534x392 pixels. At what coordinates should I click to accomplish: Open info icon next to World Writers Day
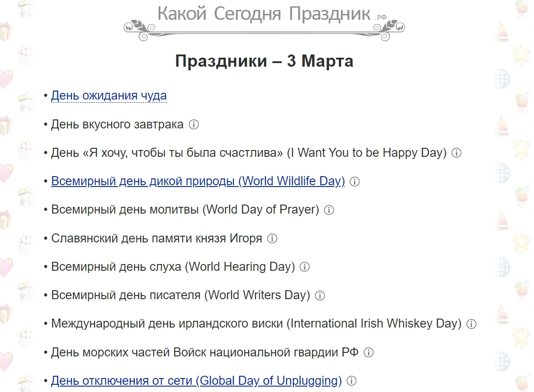[319, 296]
